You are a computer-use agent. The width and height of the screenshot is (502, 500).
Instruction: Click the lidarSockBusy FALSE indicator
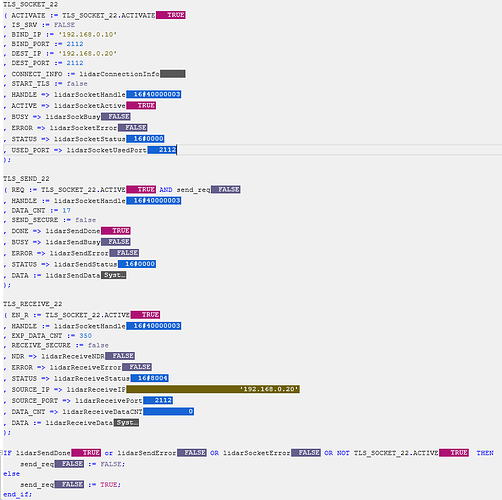[x=116, y=116]
